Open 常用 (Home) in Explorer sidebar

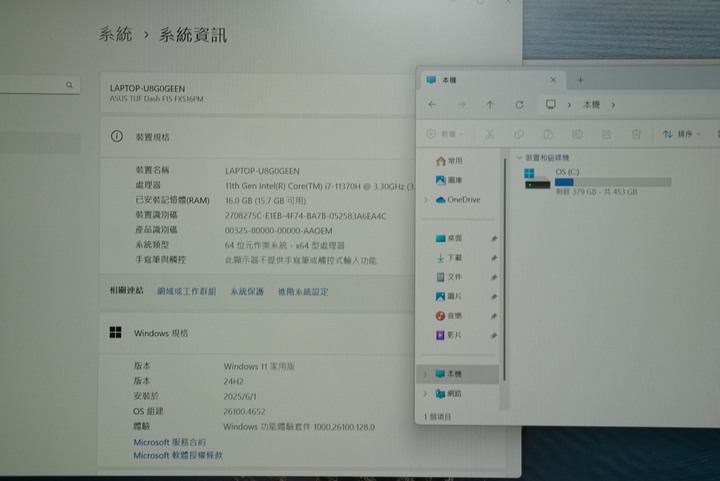449,161
